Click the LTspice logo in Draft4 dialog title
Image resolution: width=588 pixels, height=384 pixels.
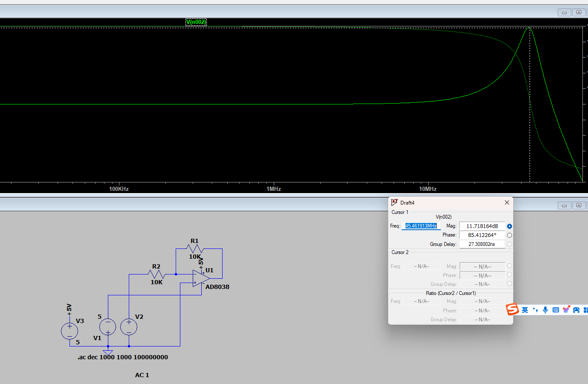(394, 202)
